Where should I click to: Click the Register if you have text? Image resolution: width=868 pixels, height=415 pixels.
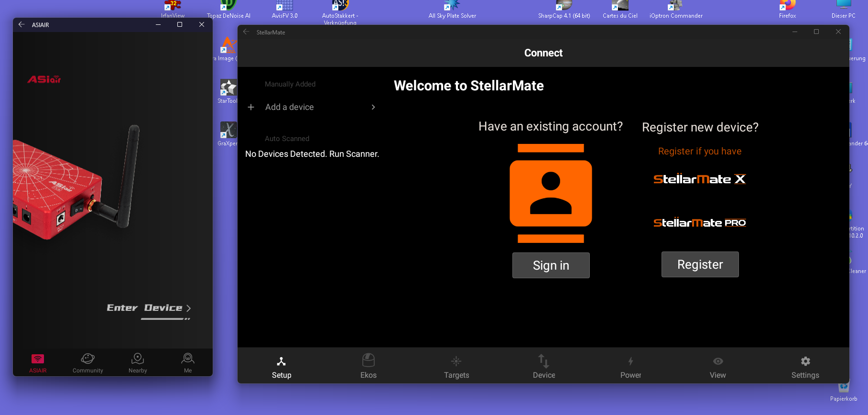coord(700,151)
